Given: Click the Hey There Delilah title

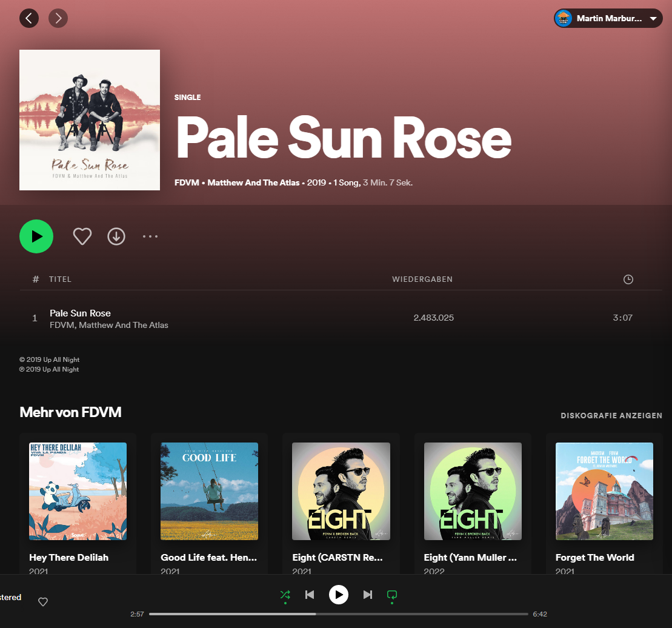Looking at the screenshot, I should (x=68, y=558).
